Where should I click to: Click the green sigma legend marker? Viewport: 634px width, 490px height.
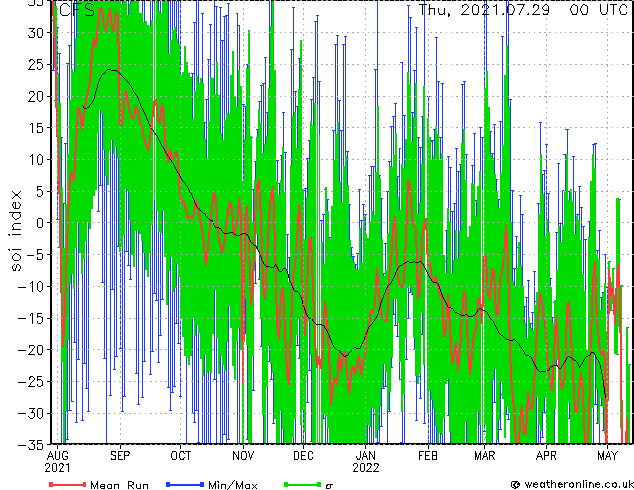pyautogui.click(x=302, y=484)
